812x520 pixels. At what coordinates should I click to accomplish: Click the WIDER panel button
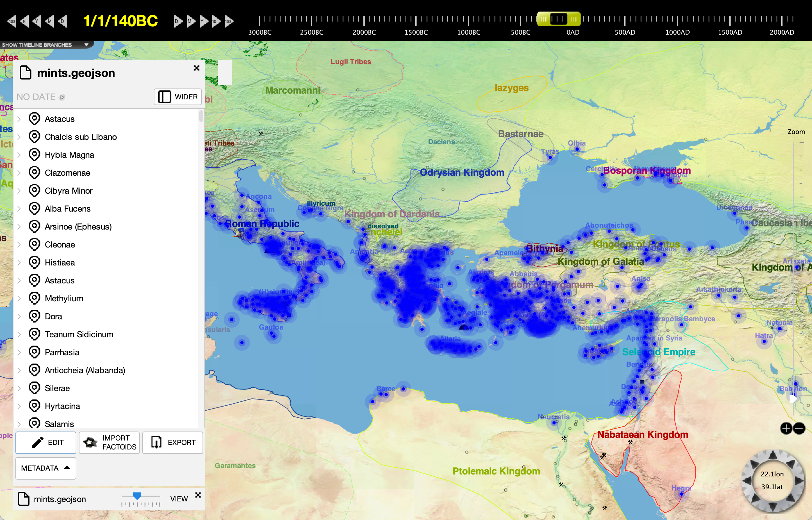pyautogui.click(x=178, y=97)
